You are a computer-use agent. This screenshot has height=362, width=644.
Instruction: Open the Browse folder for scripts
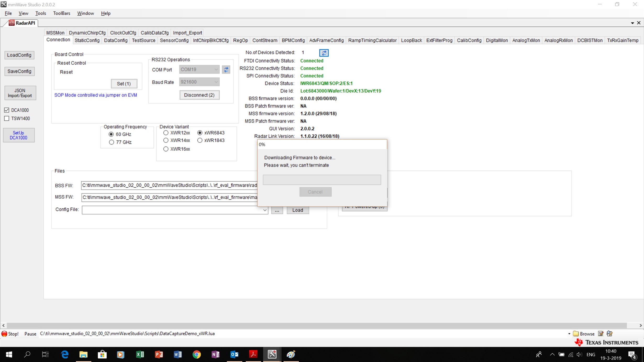point(584,333)
